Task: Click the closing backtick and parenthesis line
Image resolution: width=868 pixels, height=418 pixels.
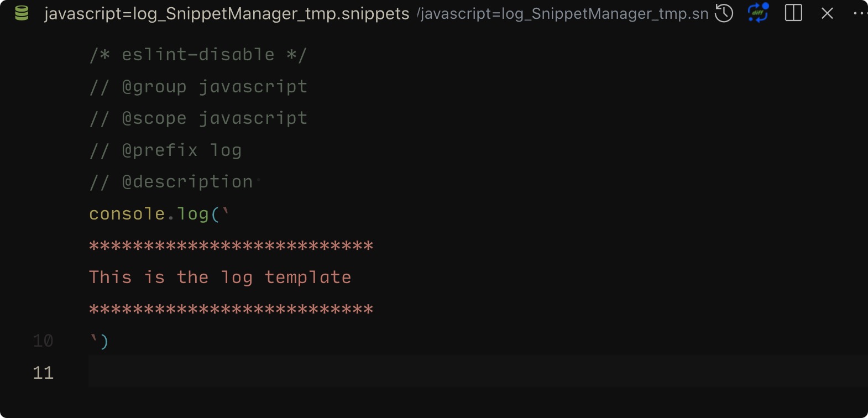Action: pos(99,341)
